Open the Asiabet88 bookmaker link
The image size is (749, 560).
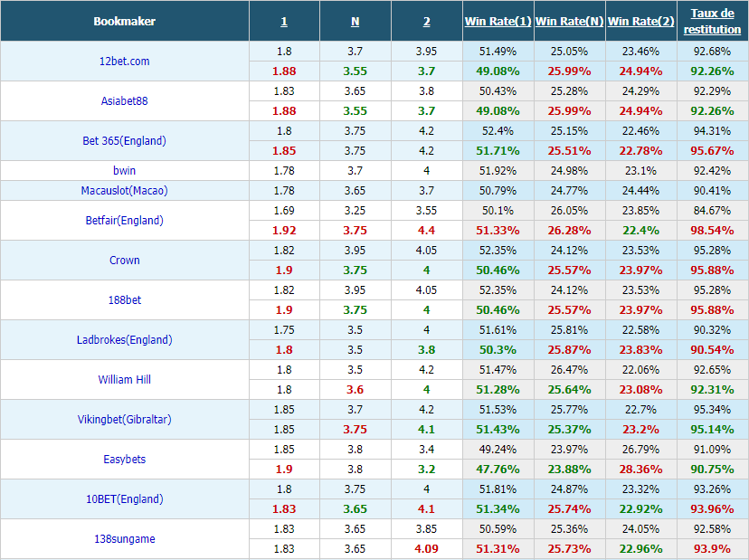[x=124, y=100]
